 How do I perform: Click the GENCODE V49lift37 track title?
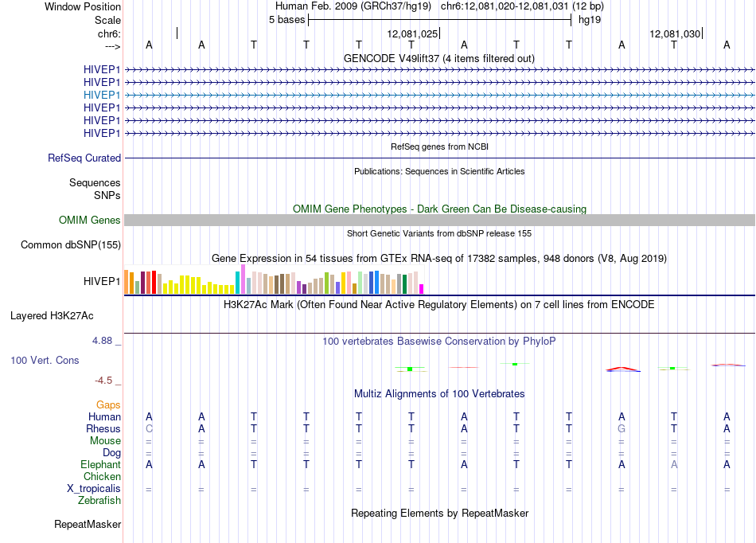coord(439,59)
